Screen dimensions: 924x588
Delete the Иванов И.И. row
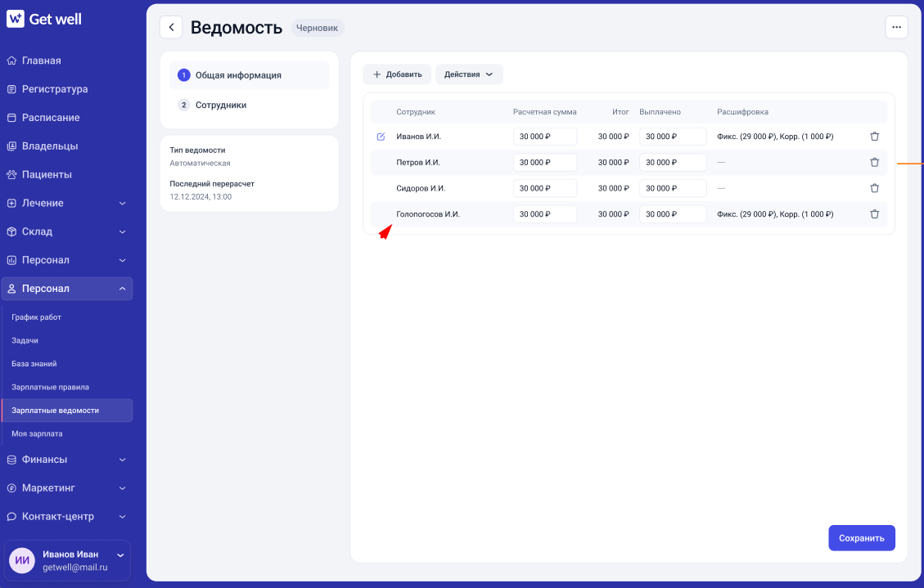[874, 137]
